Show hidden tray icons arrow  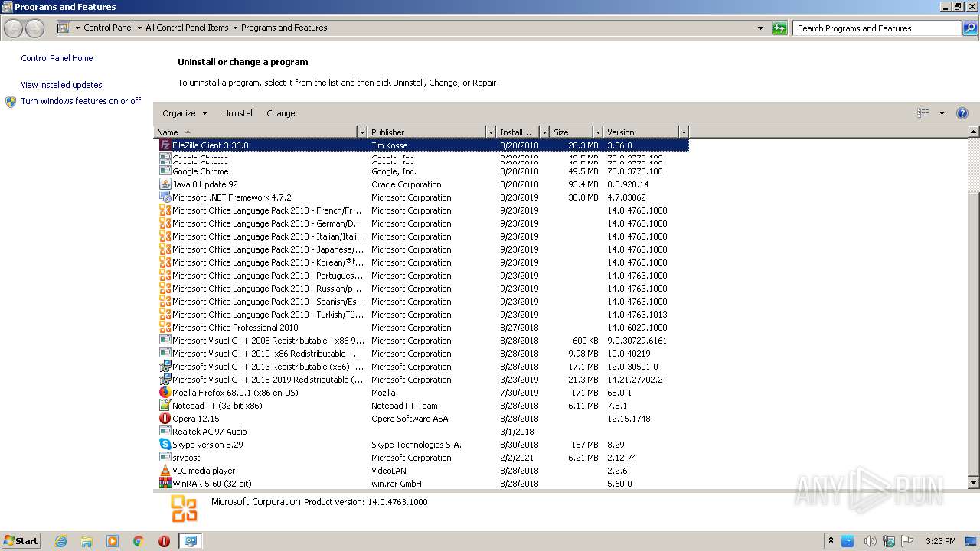[831, 541]
